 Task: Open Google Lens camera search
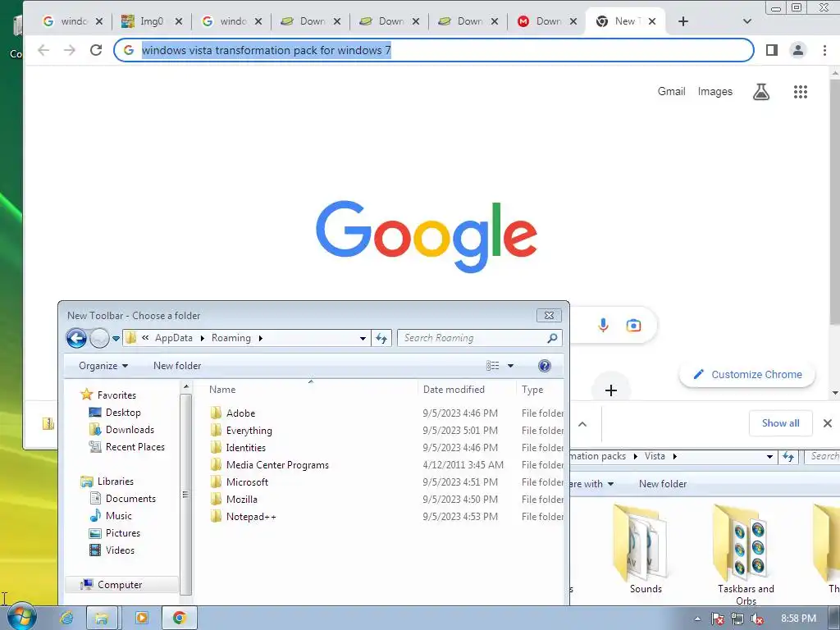(633, 325)
